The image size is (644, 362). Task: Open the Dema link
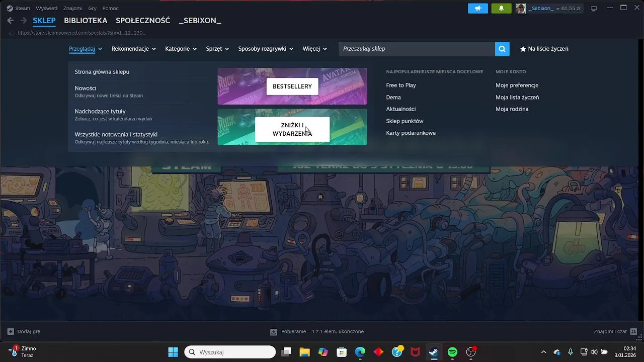pyautogui.click(x=393, y=98)
